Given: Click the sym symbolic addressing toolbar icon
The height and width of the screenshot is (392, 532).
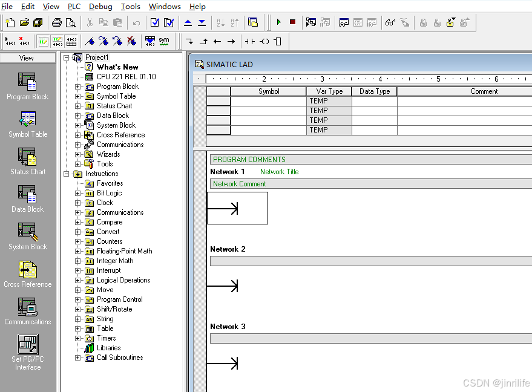Looking at the screenshot, I should coord(164,41).
